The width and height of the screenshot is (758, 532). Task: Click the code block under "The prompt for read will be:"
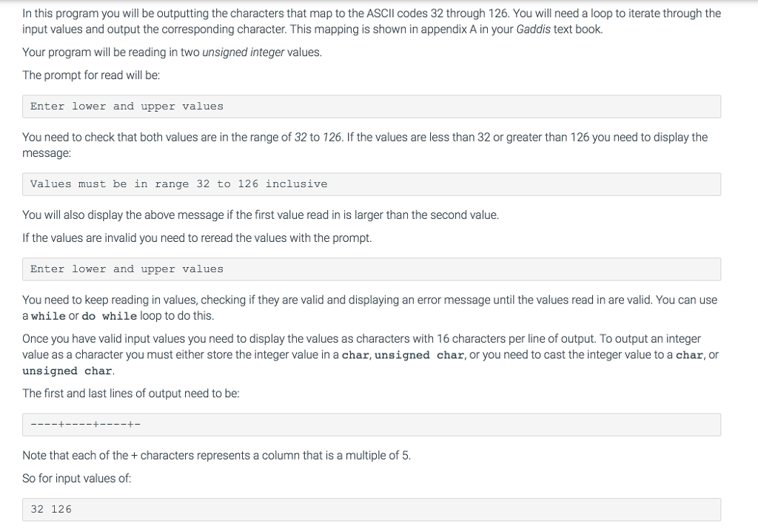(372, 107)
